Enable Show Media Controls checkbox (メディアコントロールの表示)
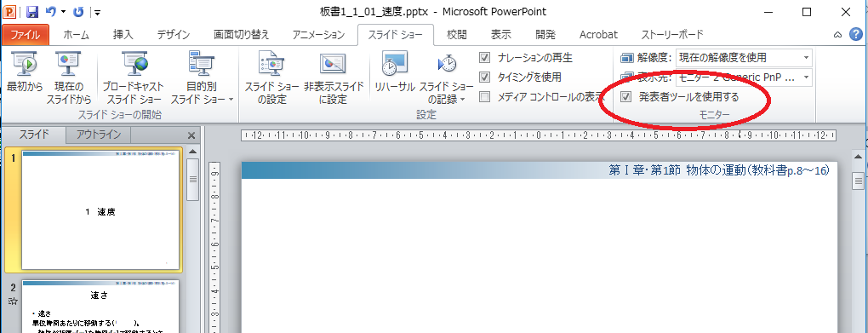 [485, 97]
